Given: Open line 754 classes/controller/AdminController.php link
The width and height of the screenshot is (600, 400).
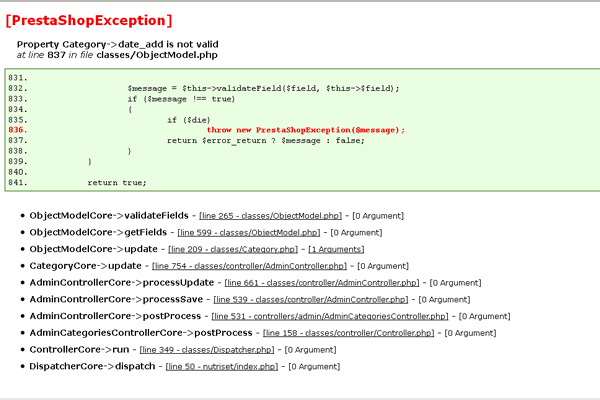Looking at the screenshot, I should point(249,266).
